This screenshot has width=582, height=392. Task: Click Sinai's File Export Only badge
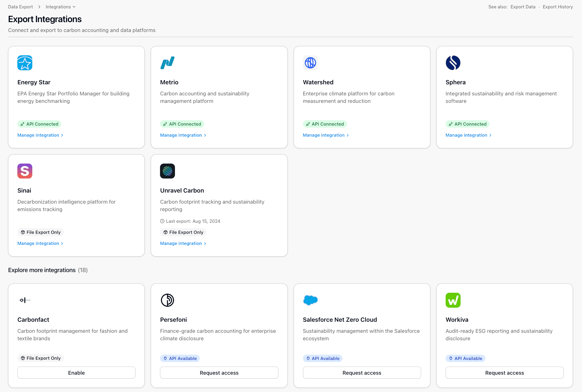(x=41, y=232)
